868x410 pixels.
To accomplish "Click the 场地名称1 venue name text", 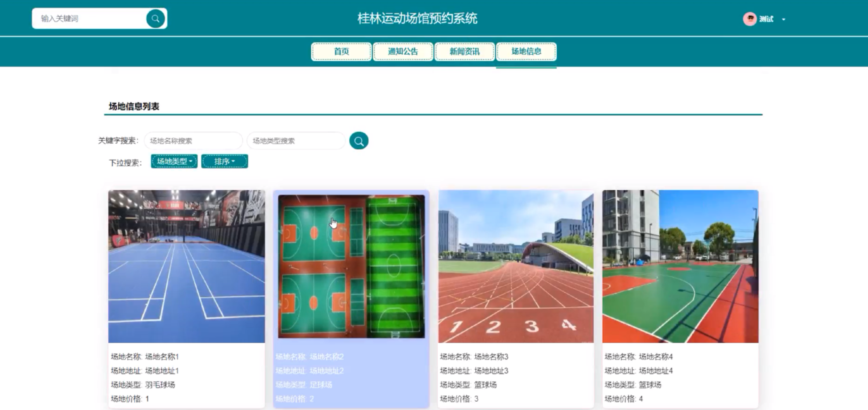I will [162, 357].
